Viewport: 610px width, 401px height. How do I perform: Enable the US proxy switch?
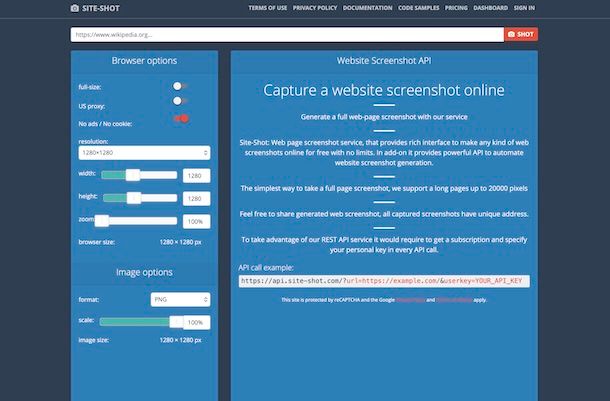(180, 101)
